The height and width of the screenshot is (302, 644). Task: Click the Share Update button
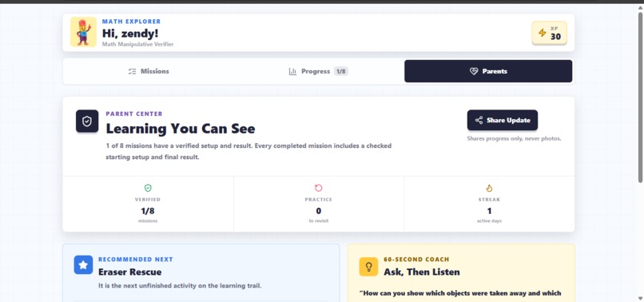[x=503, y=120]
